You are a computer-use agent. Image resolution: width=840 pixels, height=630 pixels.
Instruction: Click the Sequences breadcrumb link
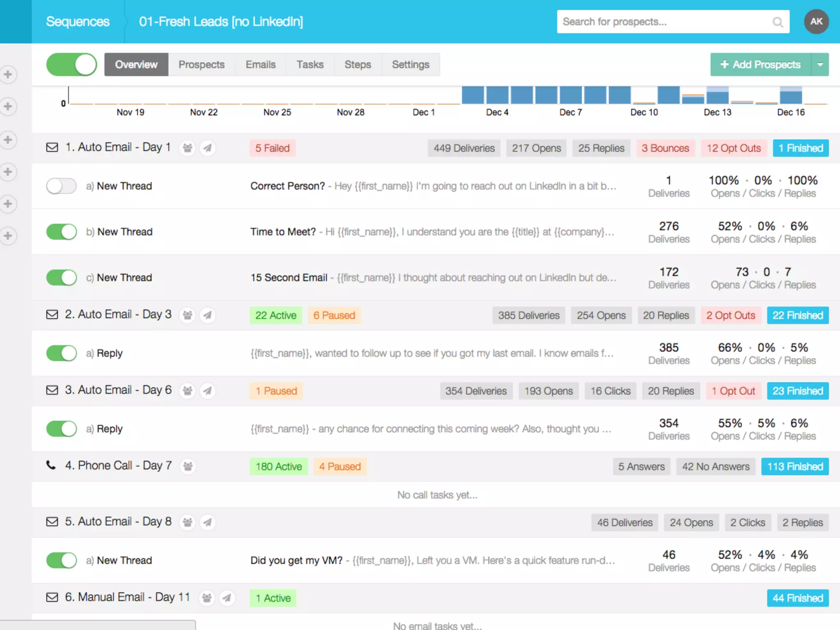[x=78, y=22]
